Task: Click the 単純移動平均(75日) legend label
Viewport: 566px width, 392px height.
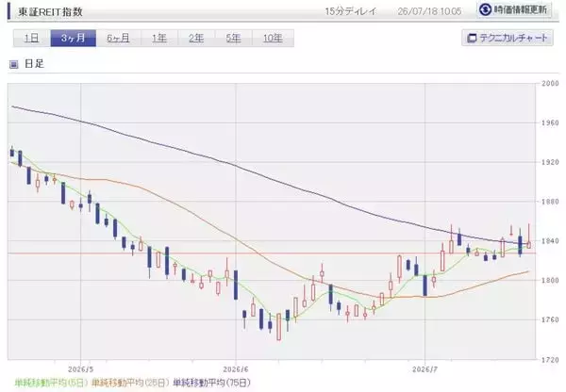Action: (212, 383)
